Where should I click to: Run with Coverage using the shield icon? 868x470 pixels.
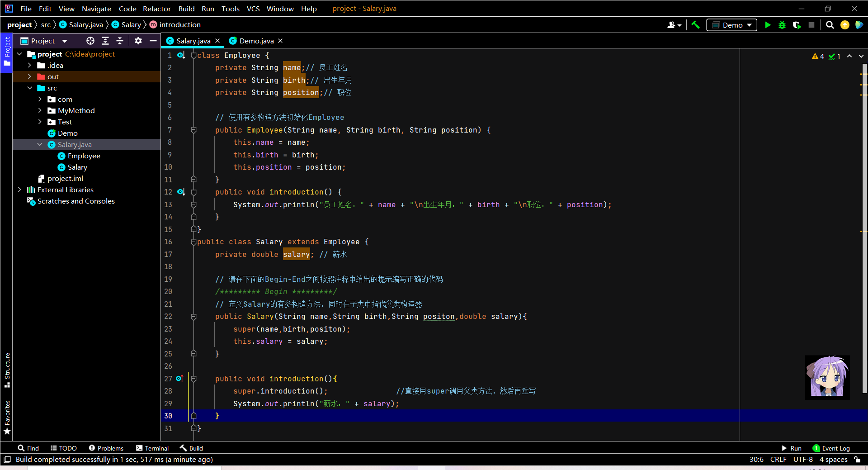pyautogui.click(x=797, y=25)
